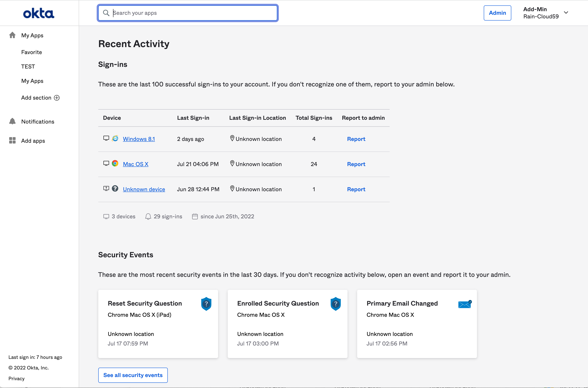Click the Okta logo
588x388 pixels.
tap(39, 13)
